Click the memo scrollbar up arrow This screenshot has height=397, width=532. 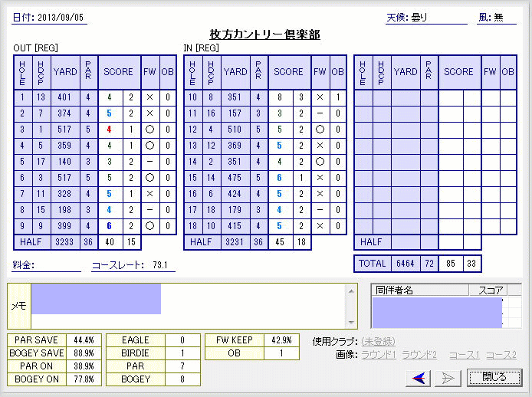351,291
